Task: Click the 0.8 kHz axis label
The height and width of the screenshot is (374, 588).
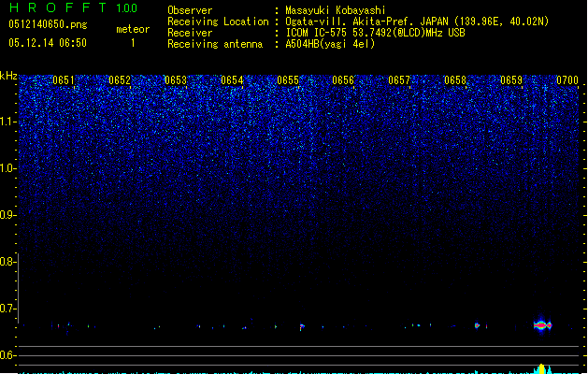Action: click(7, 262)
